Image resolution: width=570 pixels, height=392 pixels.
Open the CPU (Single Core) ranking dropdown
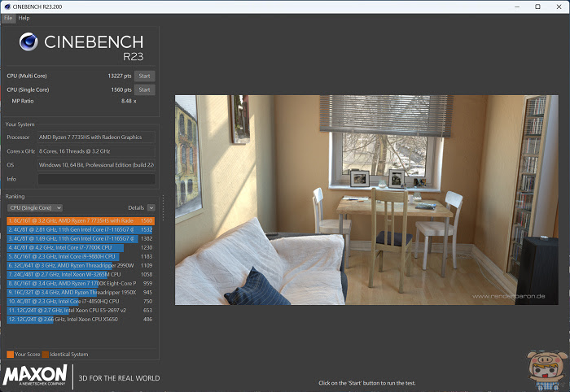35,207
